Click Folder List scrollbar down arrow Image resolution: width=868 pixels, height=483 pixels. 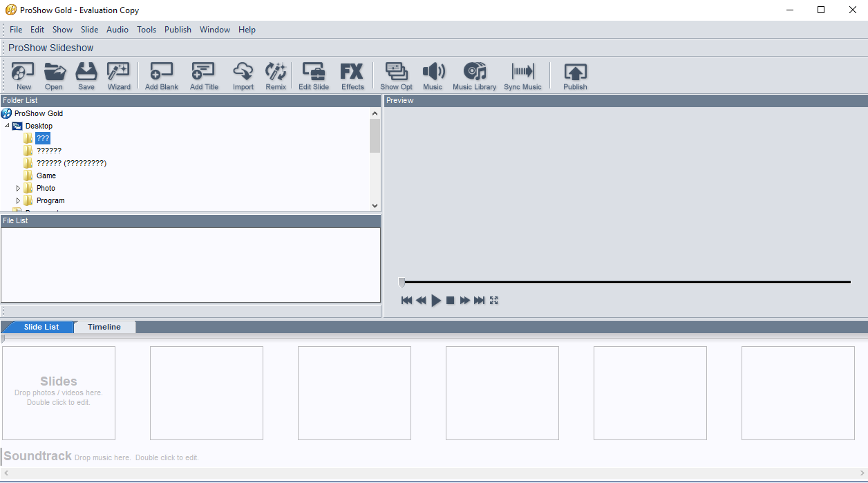pyautogui.click(x=375, y=205)
